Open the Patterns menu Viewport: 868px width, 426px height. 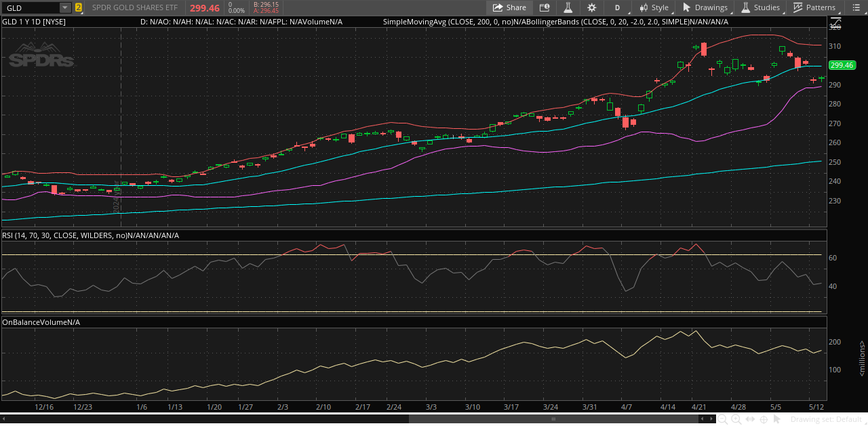[x=814, y=7]
